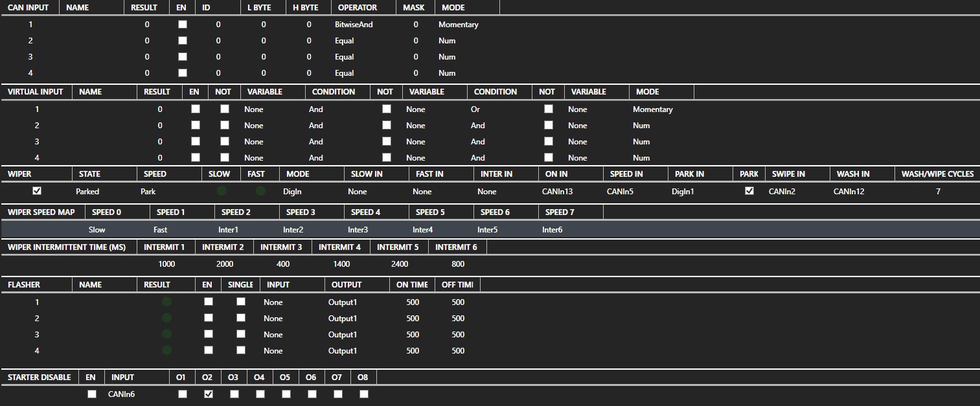This screenshot has width=980, height=406.
Task: Change virtual input 1 Momentary mode
Action: point(653,109)
